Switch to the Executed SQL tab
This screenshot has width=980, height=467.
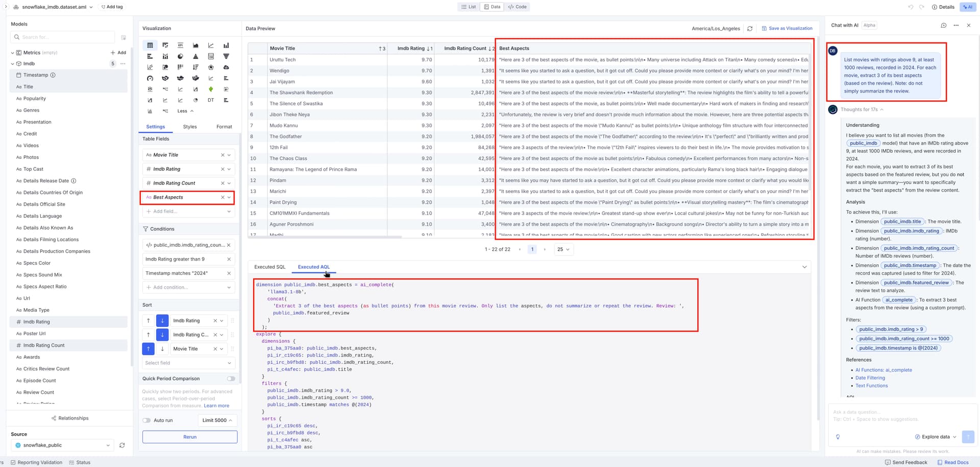coord(270,267)
